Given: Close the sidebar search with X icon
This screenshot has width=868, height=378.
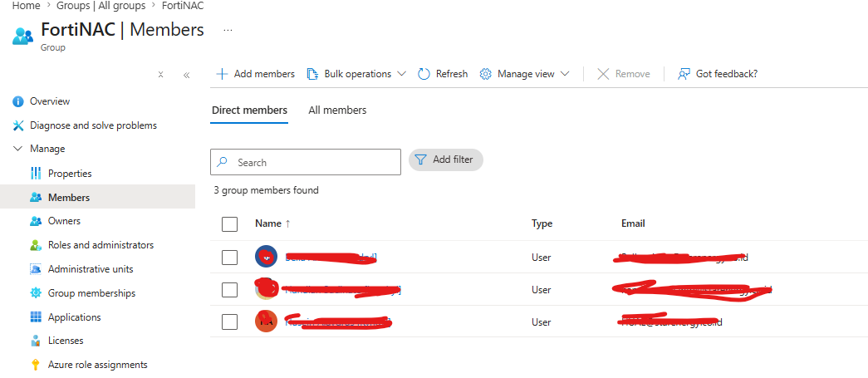Looking at the screenshot, I should (160, 75).
